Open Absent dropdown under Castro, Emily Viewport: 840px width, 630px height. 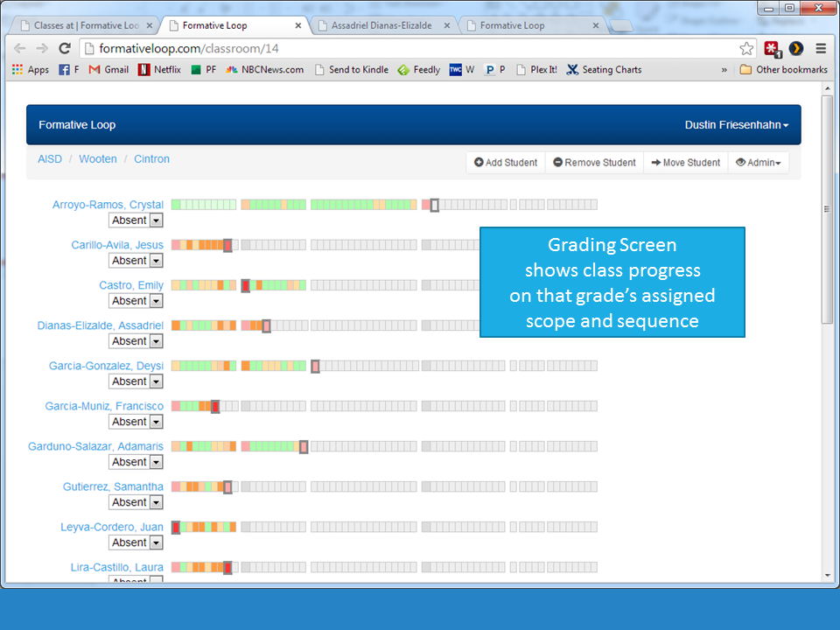[x=156, y=301]
